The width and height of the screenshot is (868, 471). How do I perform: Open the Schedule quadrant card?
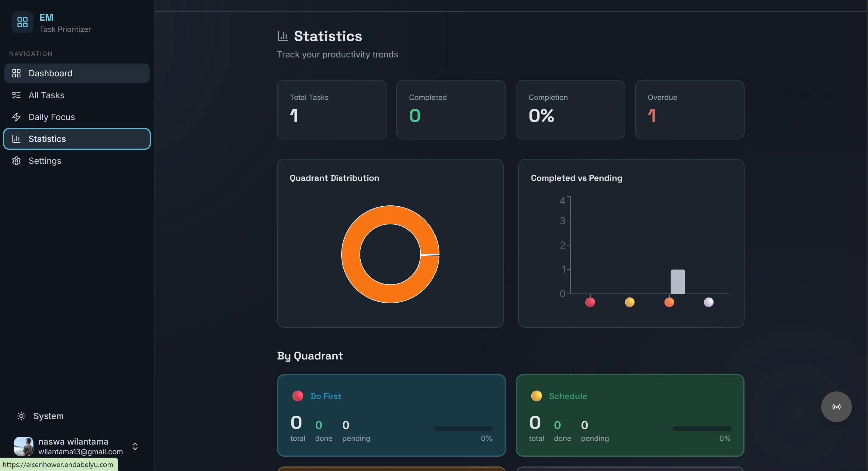[x=630, y=415]
